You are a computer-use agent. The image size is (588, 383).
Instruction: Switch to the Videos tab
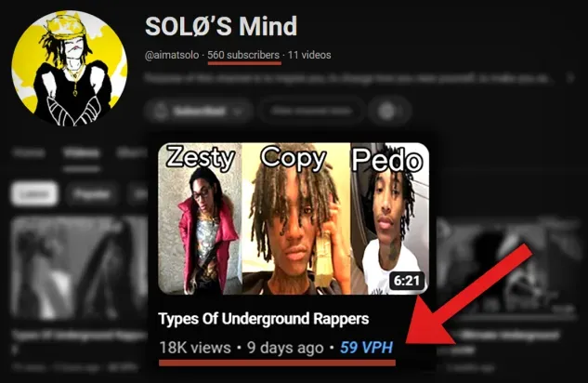pyautogui.click(x=82, y=153)
